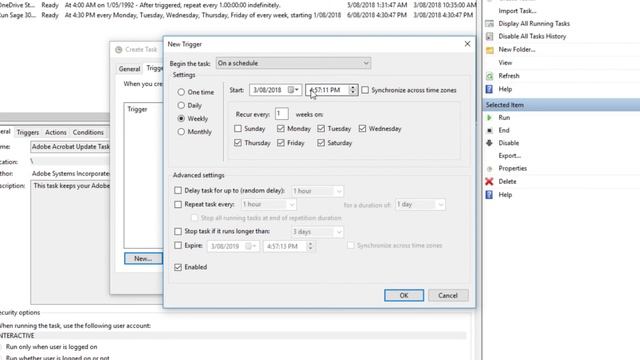
Task: Open Conditions tab in lower task pane
Action: tap(88, 132)
